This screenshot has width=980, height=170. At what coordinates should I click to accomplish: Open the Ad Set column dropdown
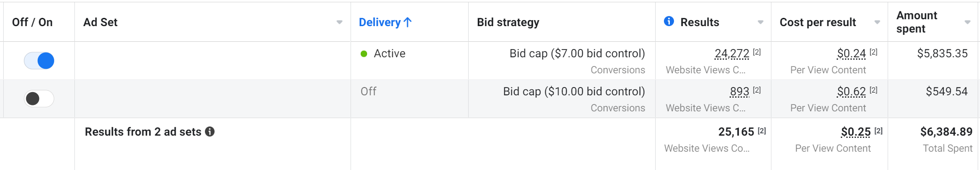pos(340,22)
